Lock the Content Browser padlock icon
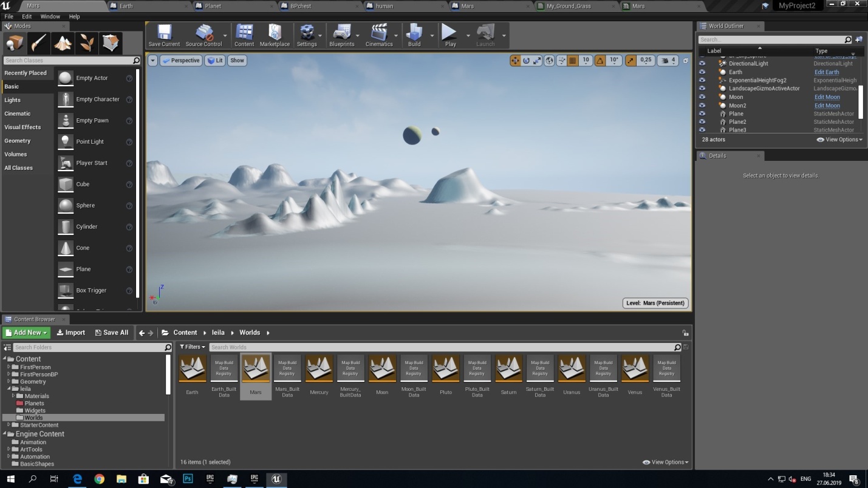The image size is (868, 488). tap(685, 333)
